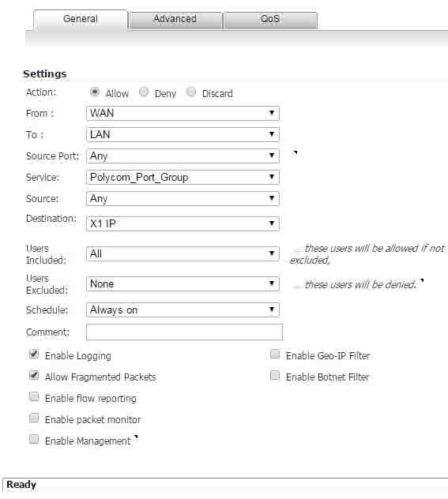Select the Deny action radio button
The width and height of the screenshot is (448, 499).
click(144, 92)
